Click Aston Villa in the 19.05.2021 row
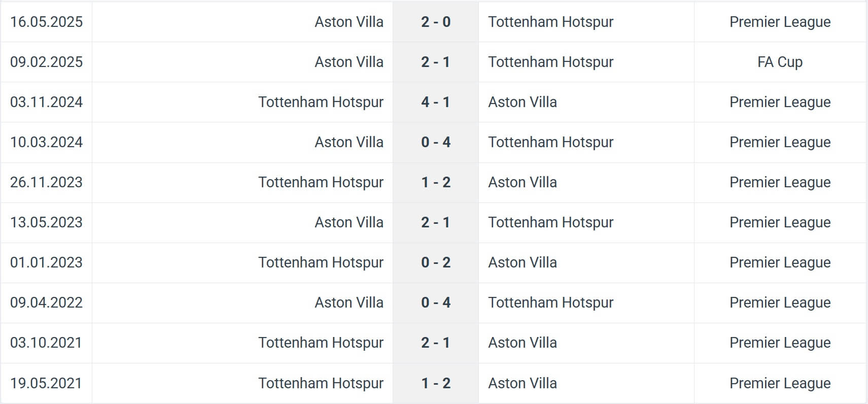This screenshot has height=404, width=868. point(523,383)
